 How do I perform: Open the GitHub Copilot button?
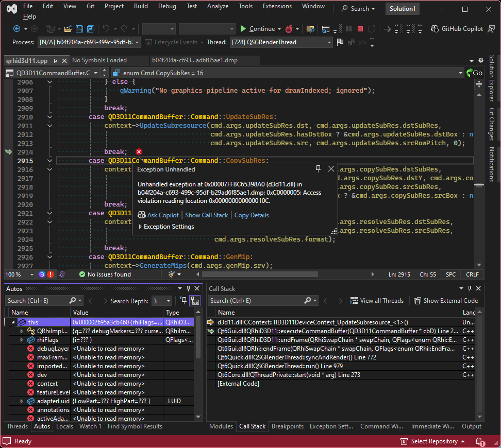click(457, 29)
